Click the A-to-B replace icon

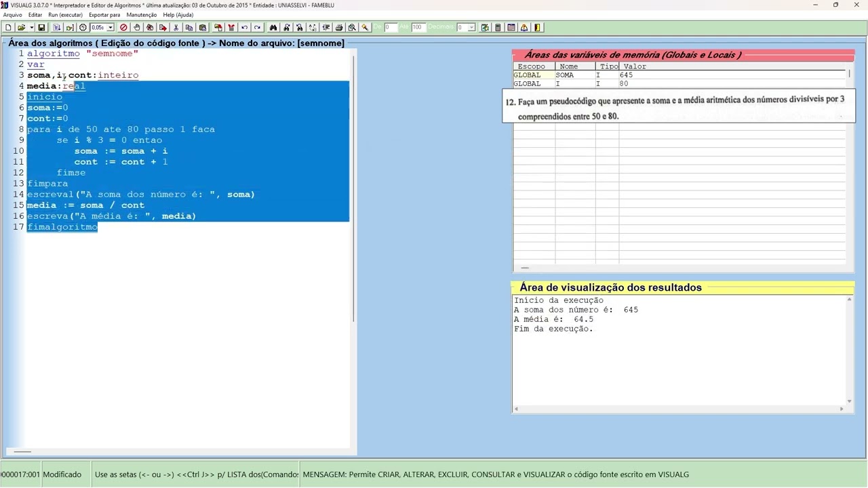click(x=313, y=28)
